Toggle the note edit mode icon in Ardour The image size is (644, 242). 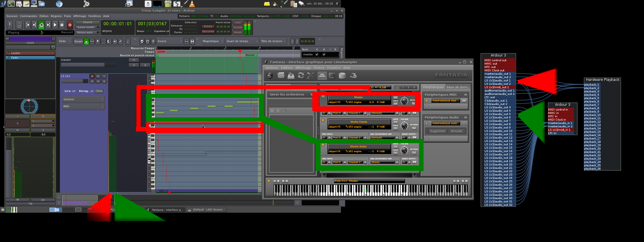128,41
